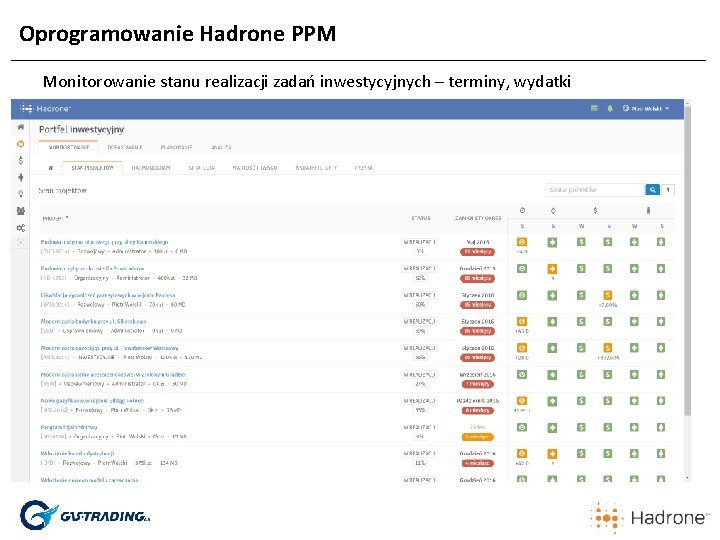The image size is (720, 540).
Task: Switch to the Planowanie tab
Action: pyautogui.click(x=176, y=147)
